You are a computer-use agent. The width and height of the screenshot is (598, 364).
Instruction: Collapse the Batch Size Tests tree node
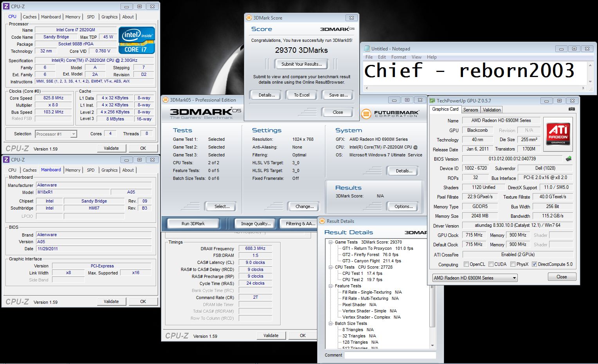pos(330,323)
